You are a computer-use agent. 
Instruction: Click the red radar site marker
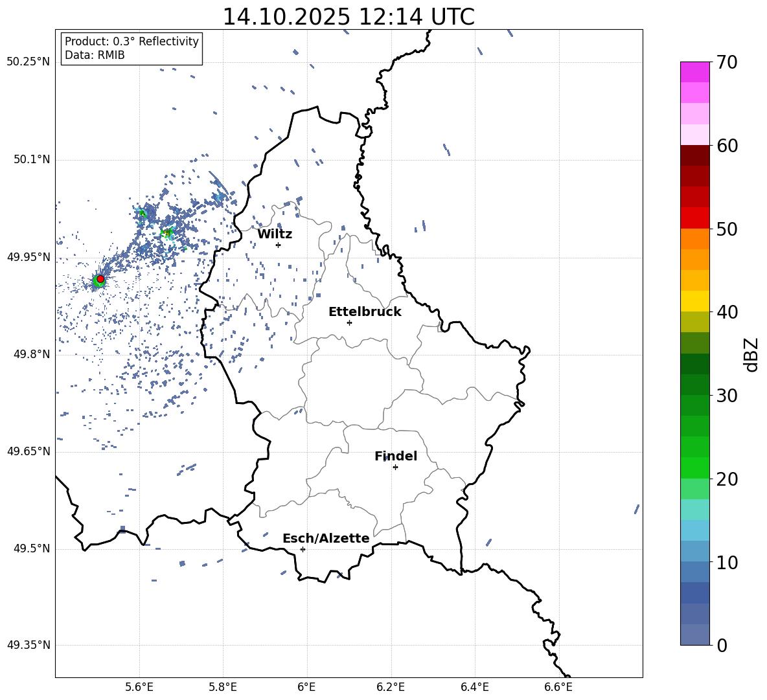click(100, 279)
